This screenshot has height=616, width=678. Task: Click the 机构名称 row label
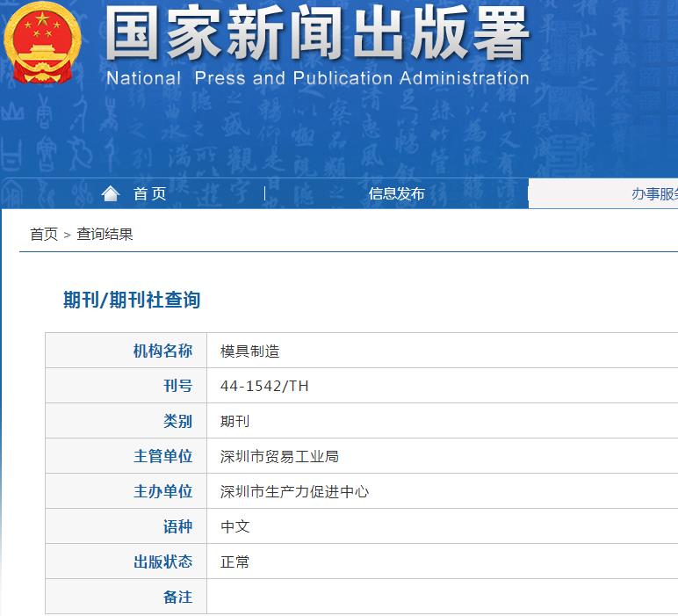click(x=162, y=351)
